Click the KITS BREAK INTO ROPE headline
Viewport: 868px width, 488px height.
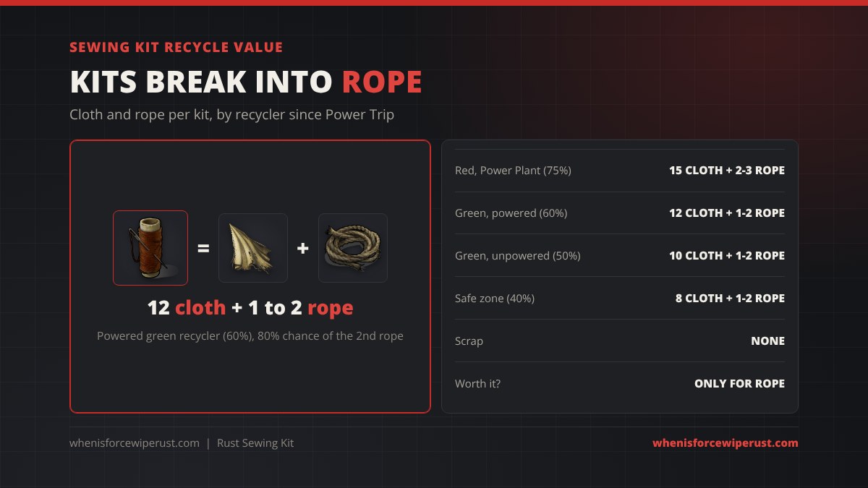tap(246, 82)
